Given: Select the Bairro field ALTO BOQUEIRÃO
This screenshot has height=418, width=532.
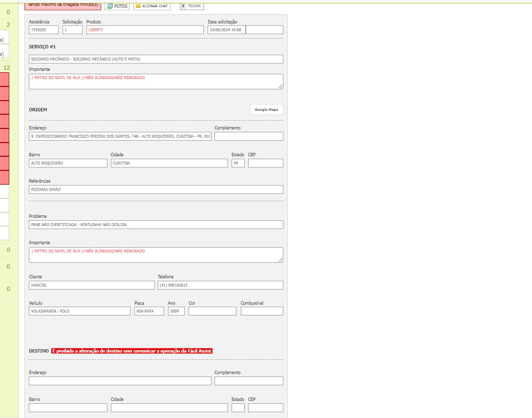Looking at the screenshot, I should [68, 163].
